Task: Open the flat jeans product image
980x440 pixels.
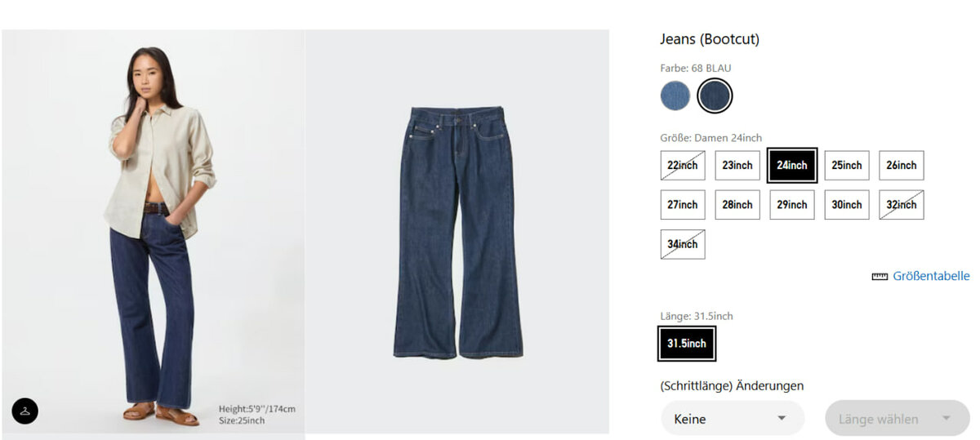Action: click(457, 232)
